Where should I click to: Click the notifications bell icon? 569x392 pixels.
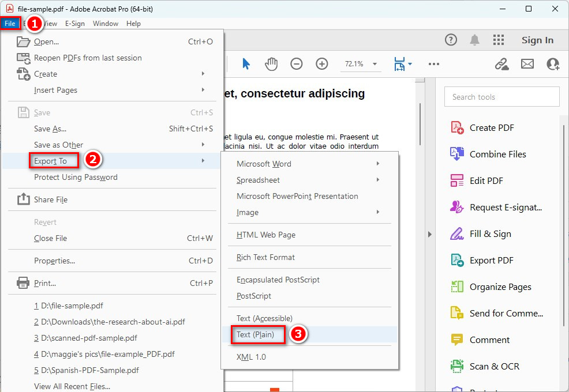(x=474, y=40)
